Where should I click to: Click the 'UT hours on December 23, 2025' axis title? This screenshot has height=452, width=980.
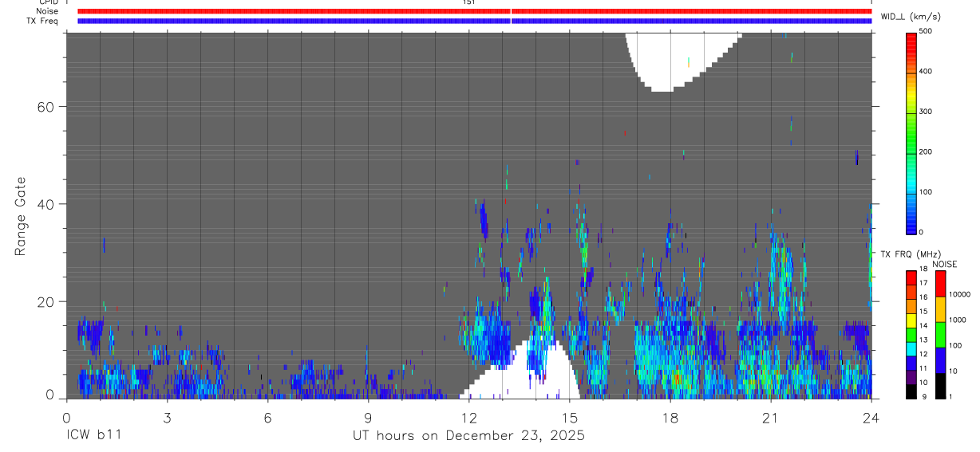coord(469,435)
